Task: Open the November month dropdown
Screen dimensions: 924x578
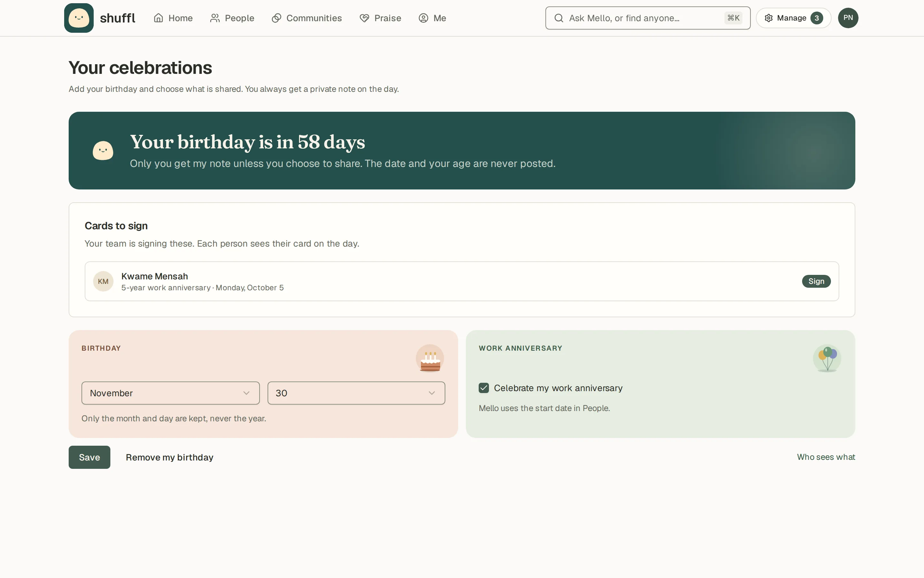Action: click(x=170, y=393)
